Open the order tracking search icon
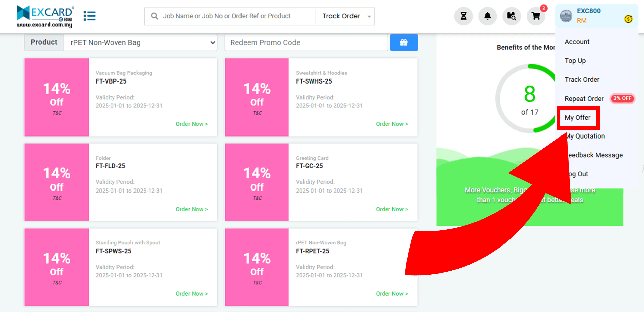Image resolution: width=644 pixels, height=326 pixels. point(512,16)
